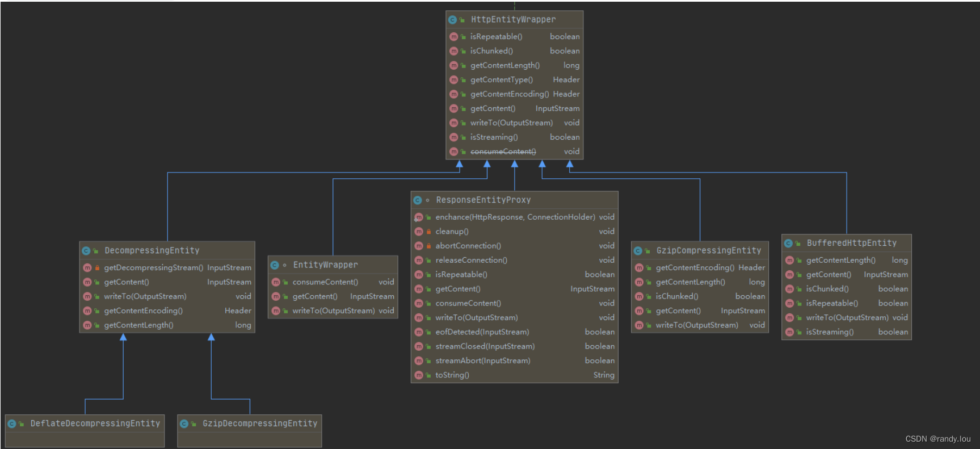Click getDecompressingStream() method name
The height and width of the screenshot is (449, 980).
[154, 268]
